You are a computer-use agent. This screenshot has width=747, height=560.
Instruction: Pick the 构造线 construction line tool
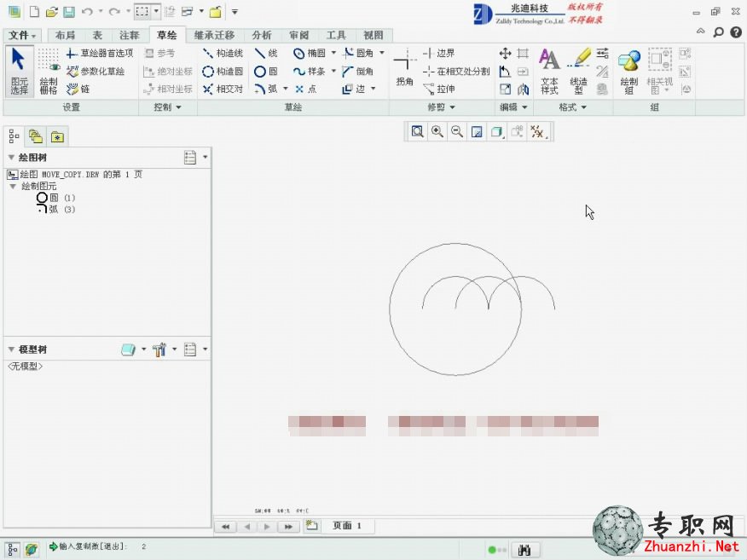[223, 53]
